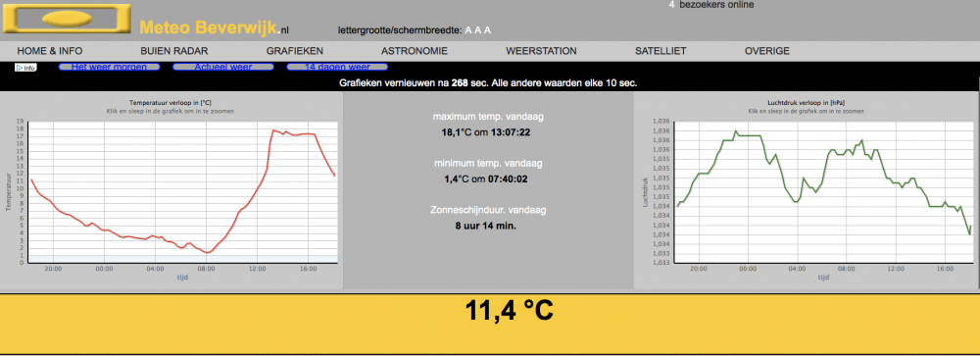Click the tijd label under temperature chart
980x356 pixels.
pyautogui.click(x=181, y=278)
